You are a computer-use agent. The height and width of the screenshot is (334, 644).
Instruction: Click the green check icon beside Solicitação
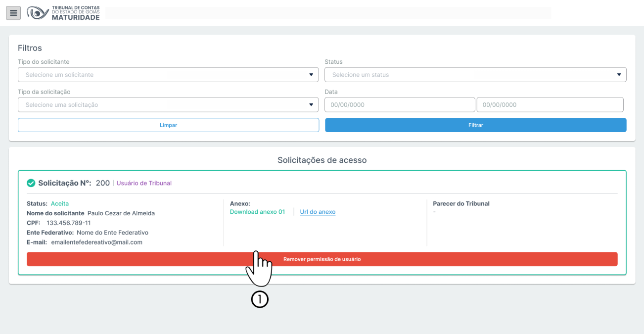(31, 183)
